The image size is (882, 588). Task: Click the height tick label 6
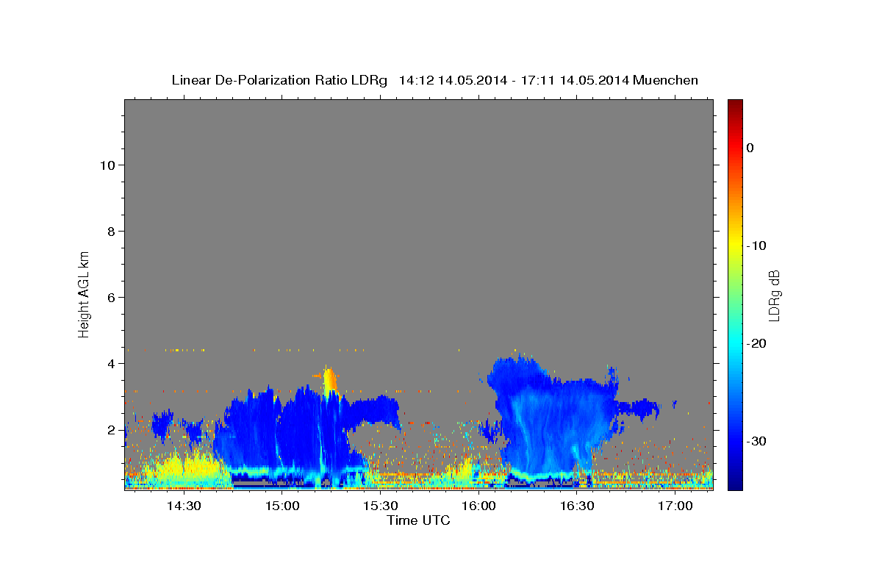click(112, 298)
